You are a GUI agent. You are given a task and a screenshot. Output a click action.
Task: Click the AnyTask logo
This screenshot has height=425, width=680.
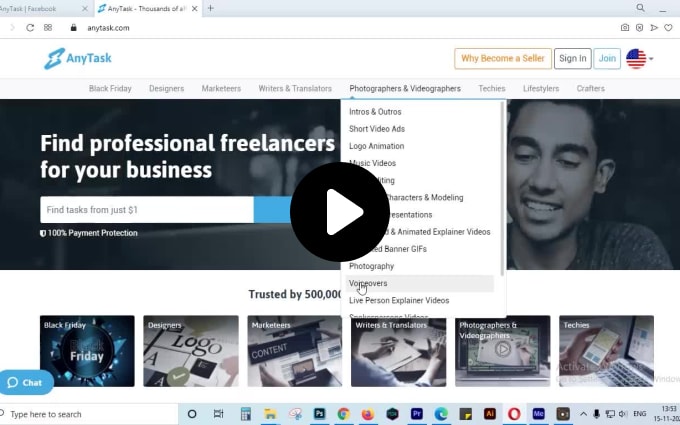pyautogui.click(x=78, y=59)
